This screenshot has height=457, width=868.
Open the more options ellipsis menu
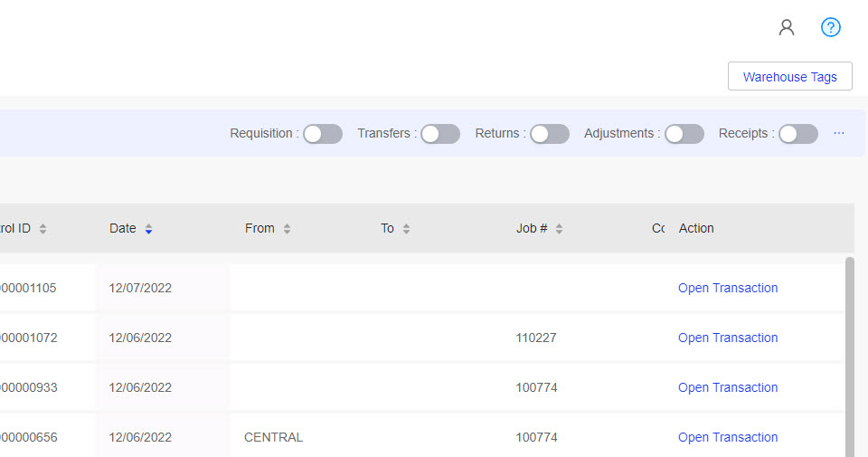click(839, 133)
